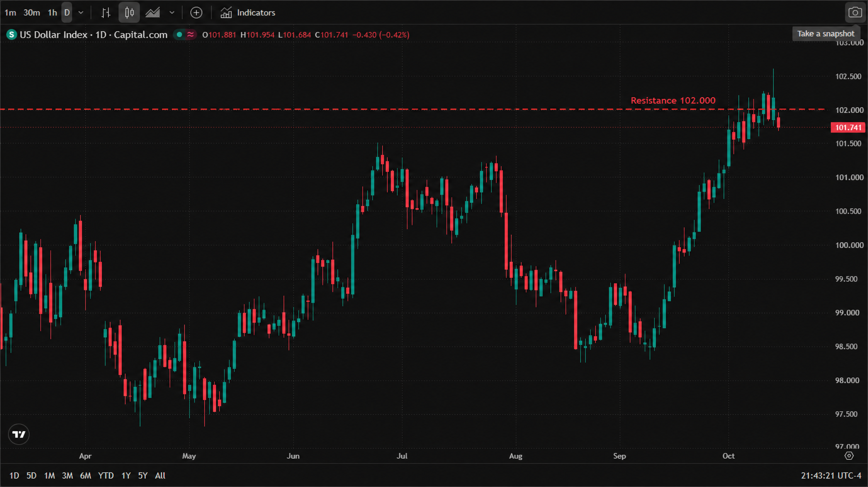Click the 21:43:21 UTC-4 timezone clock
868x487 pixels.
pos(831,476)
